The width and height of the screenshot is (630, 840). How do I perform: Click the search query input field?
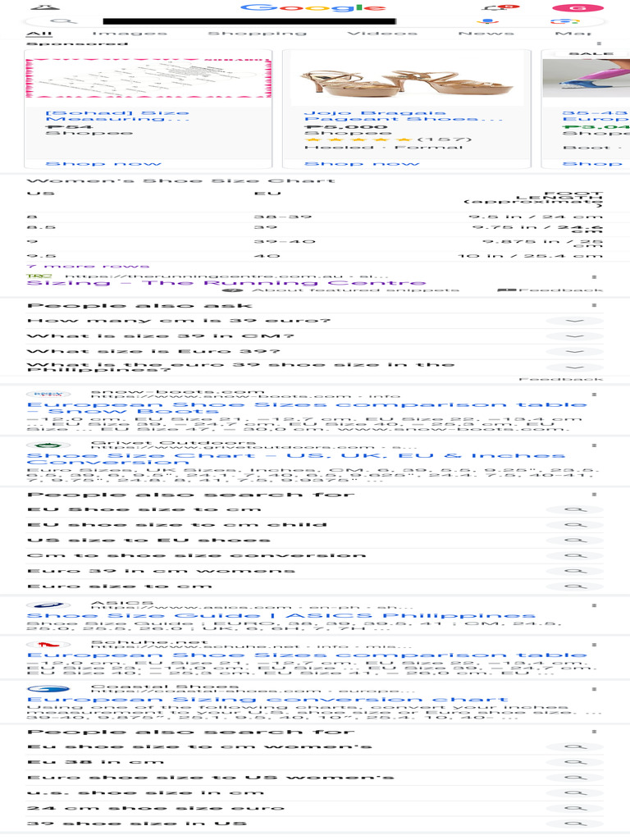[x=249, y=21]
